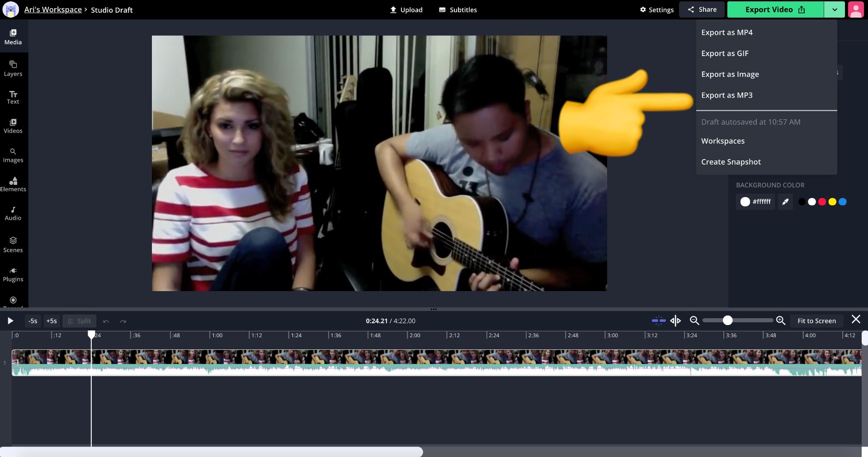
Task: Select the red background color swatch
Action: [x=822, y=202]
